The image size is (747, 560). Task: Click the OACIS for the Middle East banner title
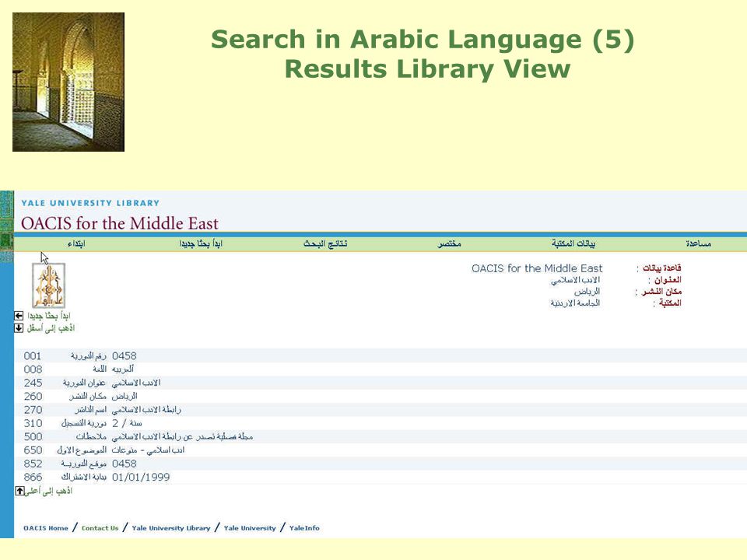pyautogui.click(x=120, y=223)
